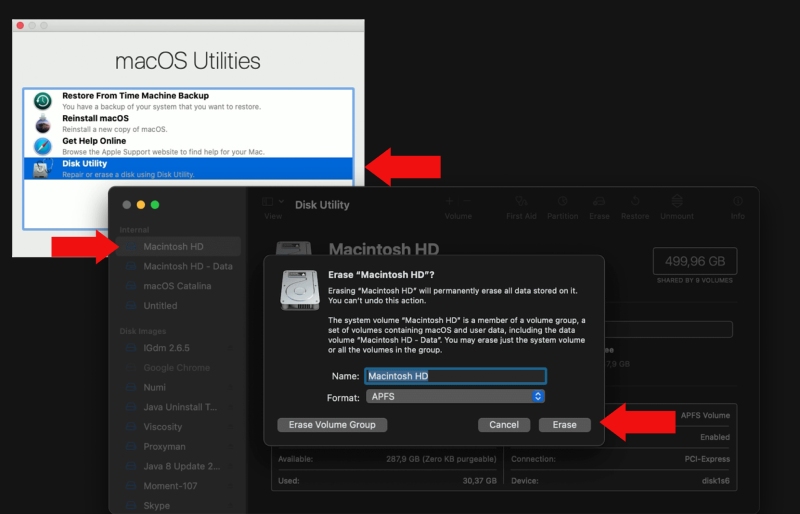
Task: Click the drive icon beside Macintosh HD
Action: pyautogui.click(x=131, y=247)
